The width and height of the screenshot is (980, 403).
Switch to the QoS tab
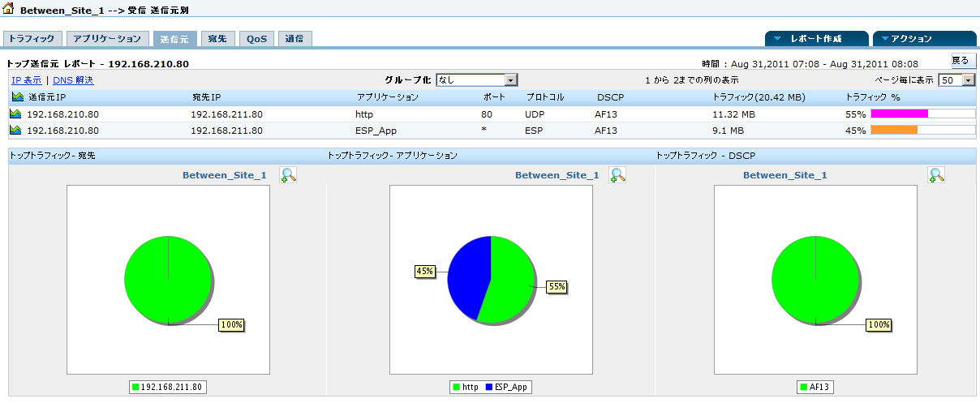click(257, 39)
